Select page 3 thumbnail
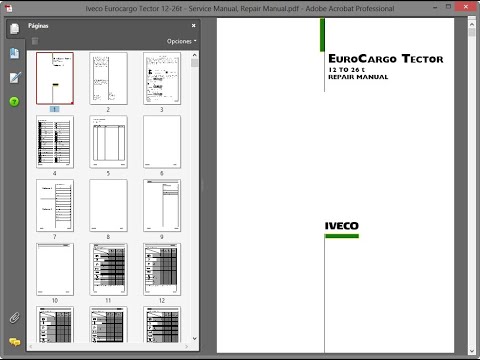Image resolution: width=480 pixels, height=360 pixels. 162,78
